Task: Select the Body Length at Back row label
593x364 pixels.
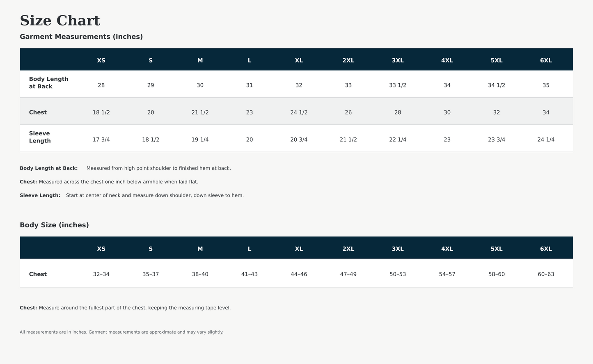Action: pos(49,82)
